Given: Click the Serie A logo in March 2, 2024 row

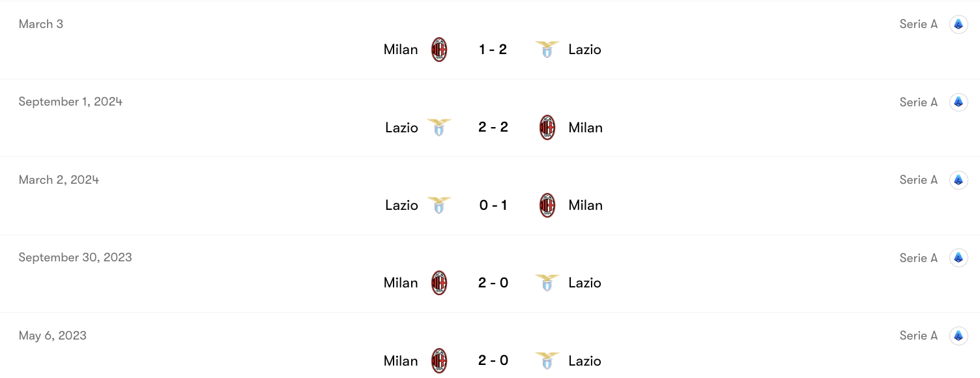Looking at the screenshot, I should click(x=958, y=179).
